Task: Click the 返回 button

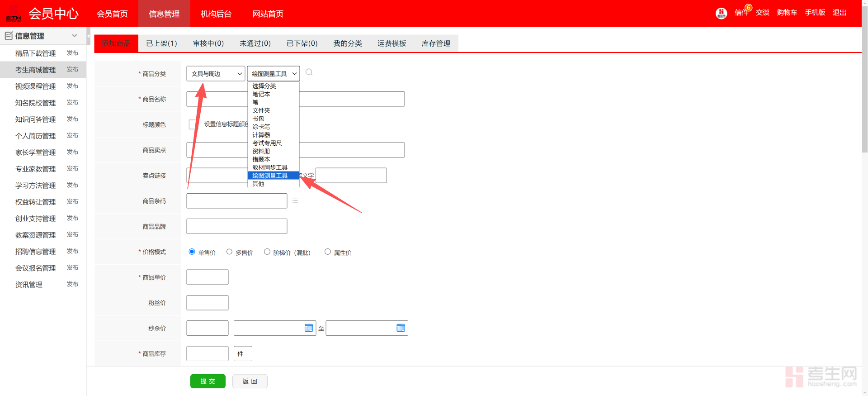Action: point(250,381)
